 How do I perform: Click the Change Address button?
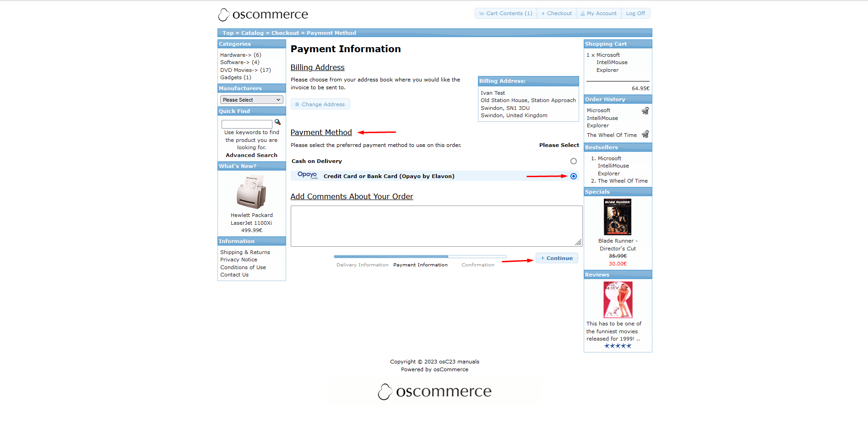[320, 104]
